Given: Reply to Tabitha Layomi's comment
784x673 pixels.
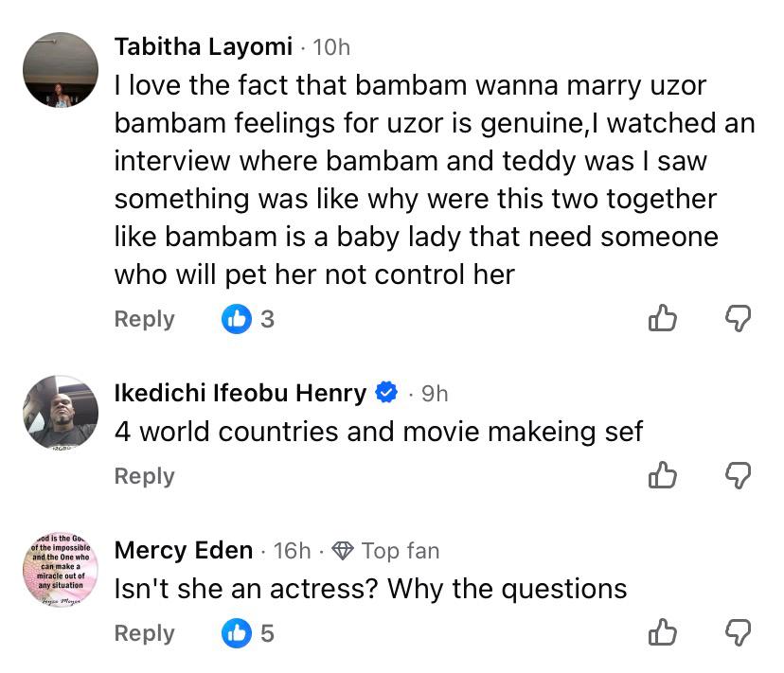Looking at the screenshot, I should tap(144, 320).
